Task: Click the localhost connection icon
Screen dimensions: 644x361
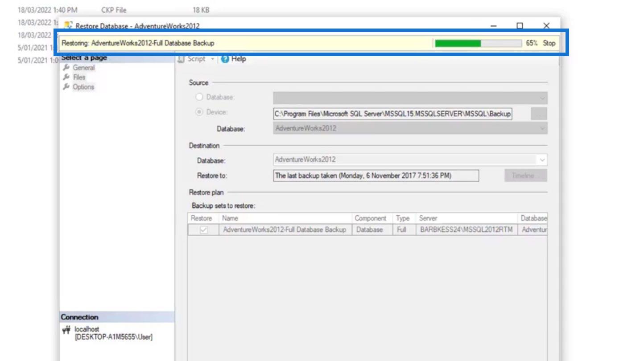Action: [x=66, y=330]
